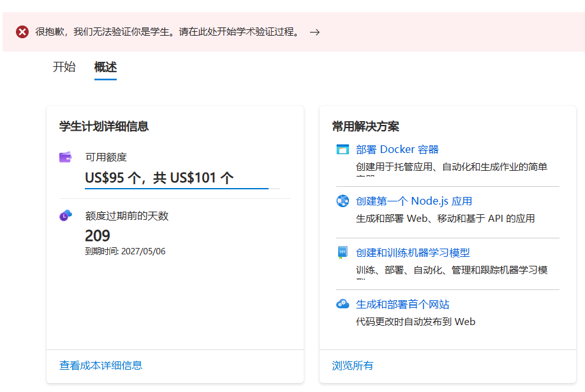Click the cloud gears website icon
585x392 pixels.
(343, 304)
